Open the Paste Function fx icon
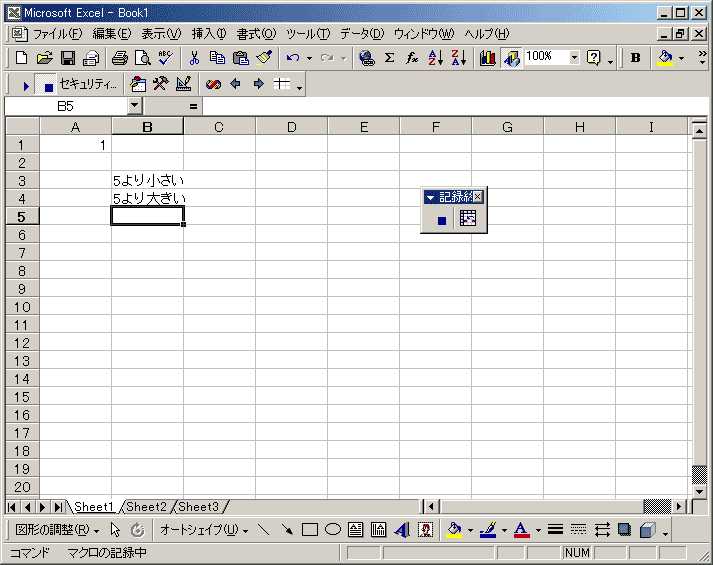 [412, 58]
